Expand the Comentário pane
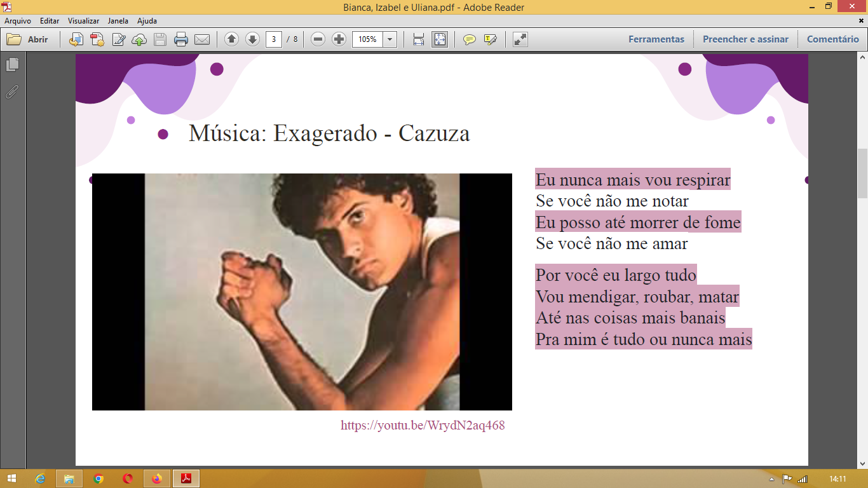Screen dimensions: 868x488 tap(832, 39)
